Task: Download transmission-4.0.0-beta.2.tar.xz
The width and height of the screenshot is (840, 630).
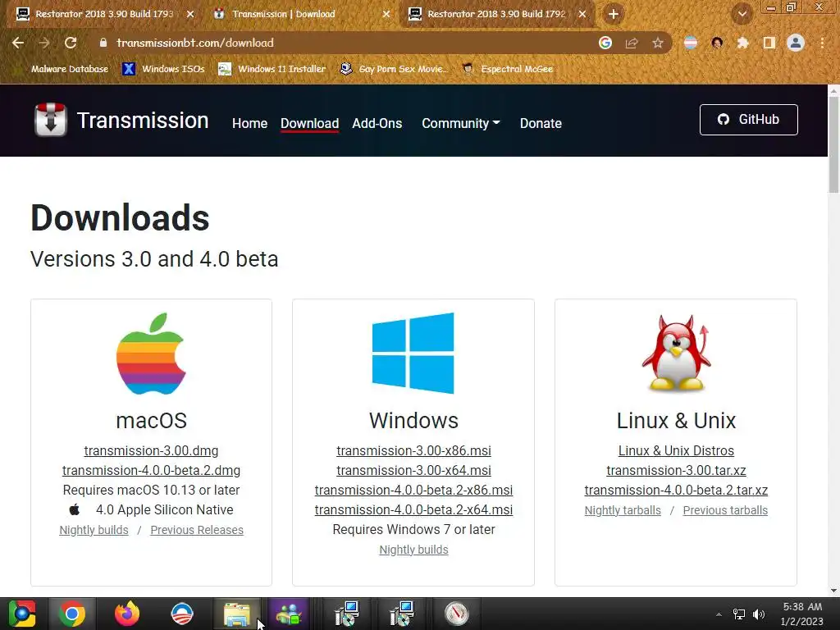Action: click(676, 491)
